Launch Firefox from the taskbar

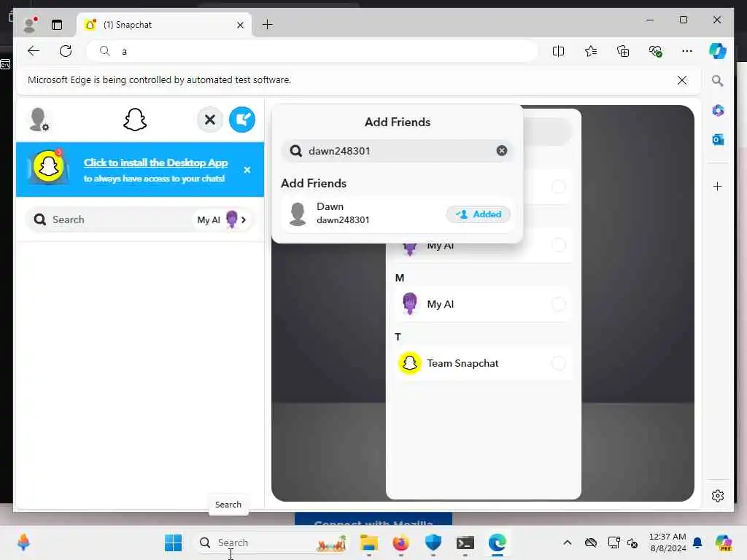tap(400, 542)
